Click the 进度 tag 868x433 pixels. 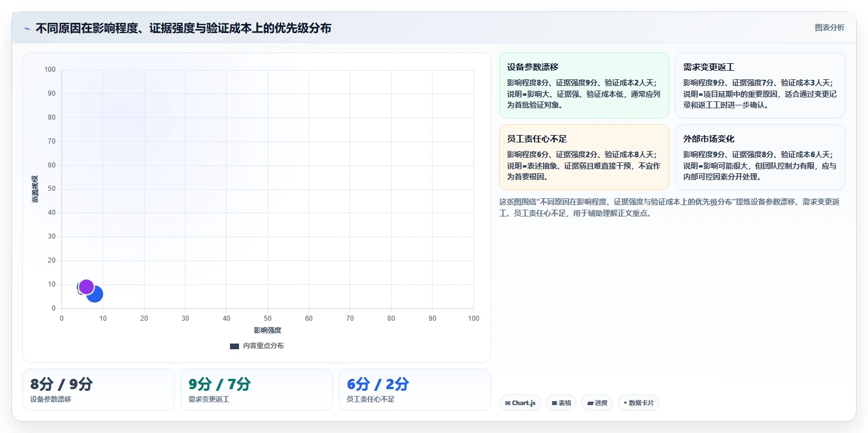(597, 403)
